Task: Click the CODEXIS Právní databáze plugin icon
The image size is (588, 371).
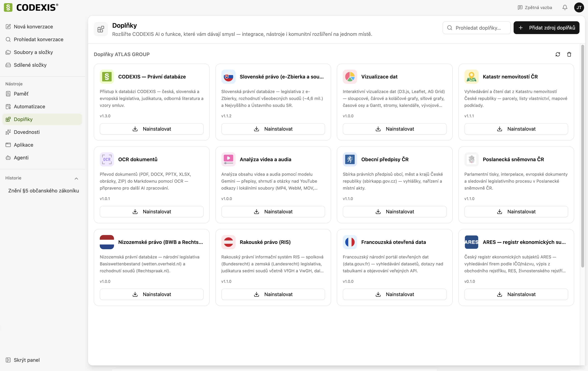Action: [x=107, y=77]
